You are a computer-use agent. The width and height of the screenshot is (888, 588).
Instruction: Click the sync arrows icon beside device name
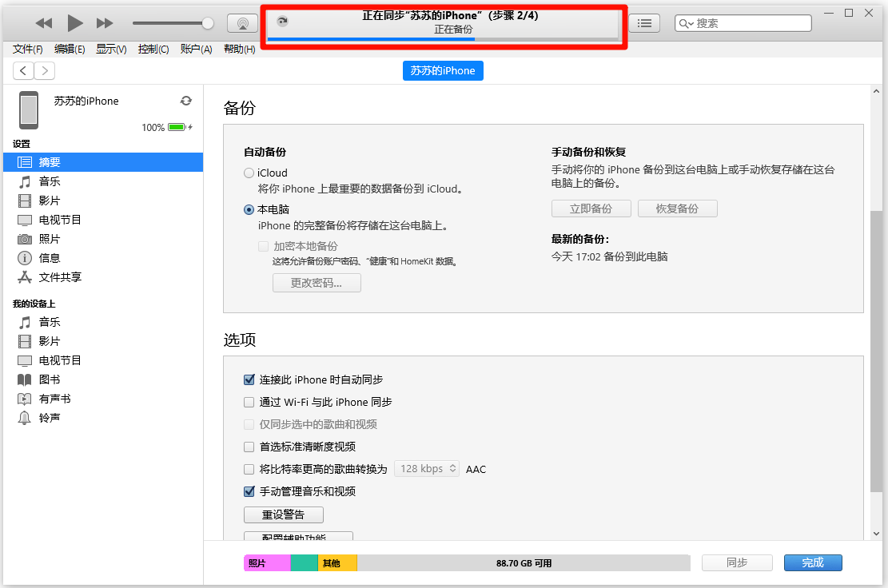[x=185, y=101]
